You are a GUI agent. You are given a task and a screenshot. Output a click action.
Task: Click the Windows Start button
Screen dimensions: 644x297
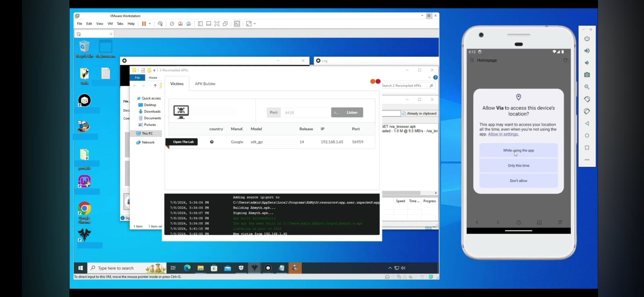pos(80,268)
